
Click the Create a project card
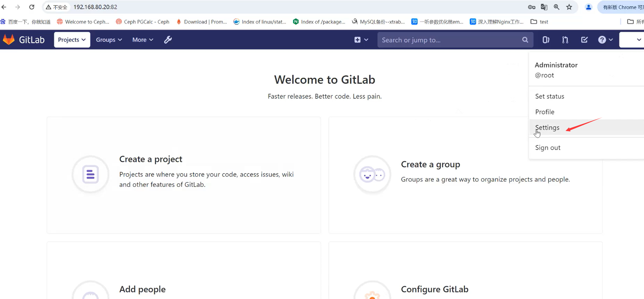pyautogui.click(x=183, y=175)
